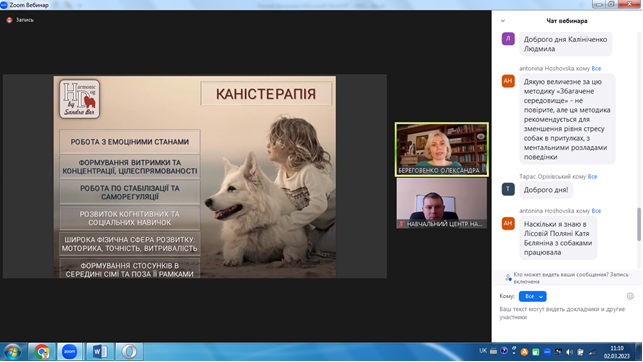Select Навчальний центр video thumbnail
The image size is (643, 362).
click(x=442, y=203)
